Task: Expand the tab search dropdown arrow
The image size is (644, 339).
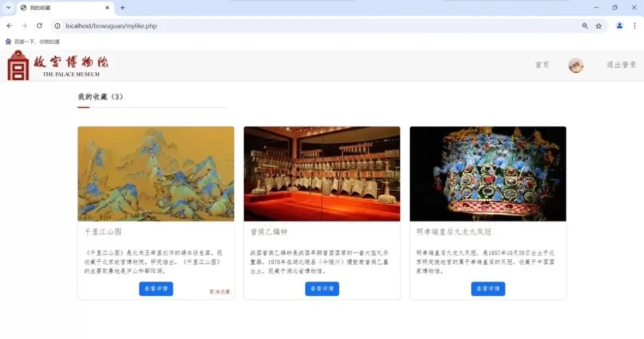Action: (8, 8)
